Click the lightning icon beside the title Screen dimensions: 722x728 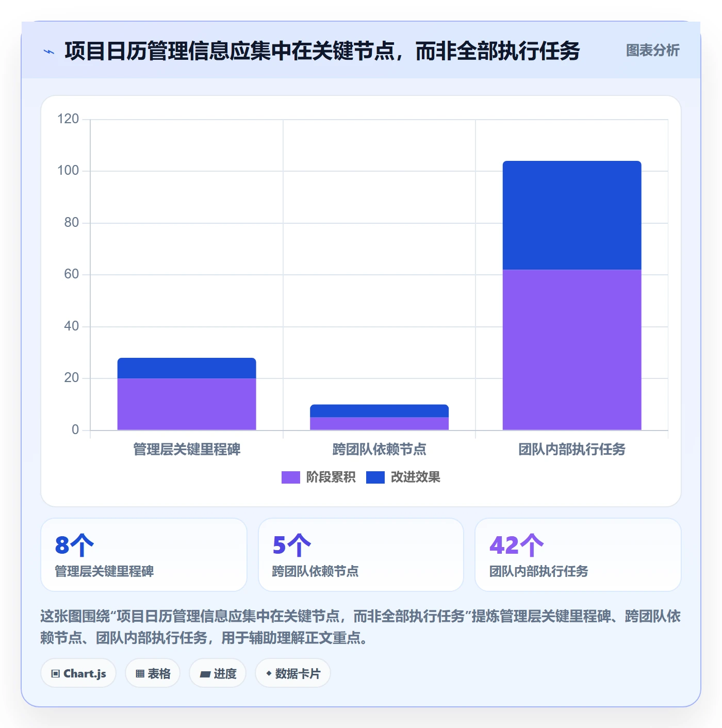(x=49, y=52)
